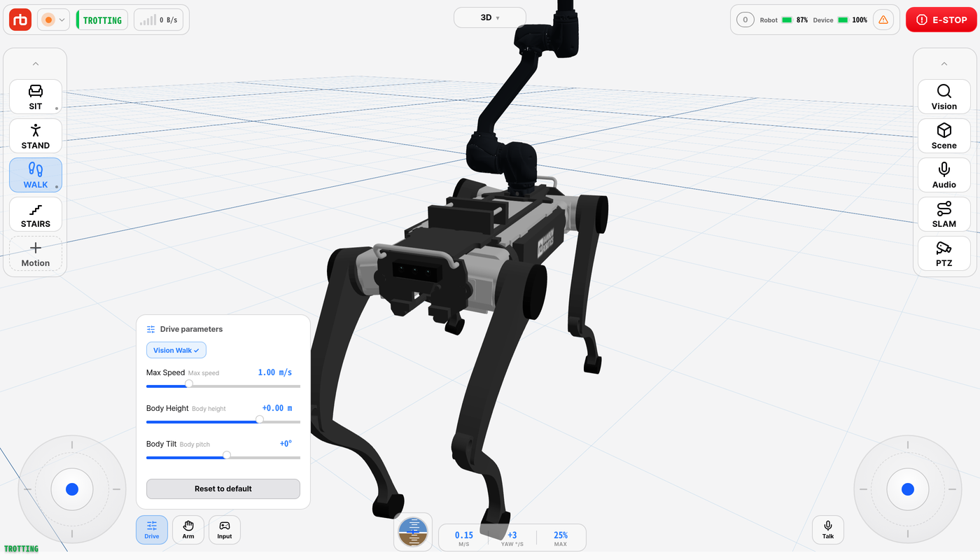This screenshot has width=980, height=560.
Task: Click the red RB logo icon
Action: (20, 20)
